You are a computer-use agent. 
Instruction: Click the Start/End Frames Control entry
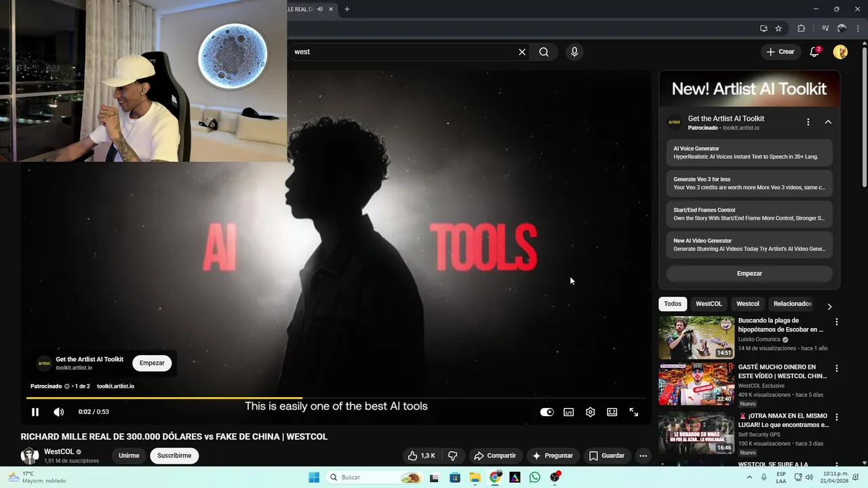click(x=749, y=214)
